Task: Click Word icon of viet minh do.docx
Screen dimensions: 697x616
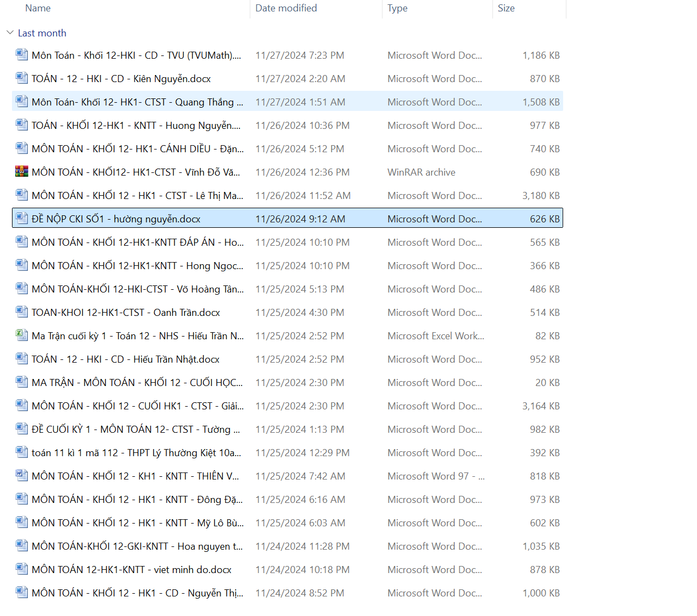Action: [21, 569]
